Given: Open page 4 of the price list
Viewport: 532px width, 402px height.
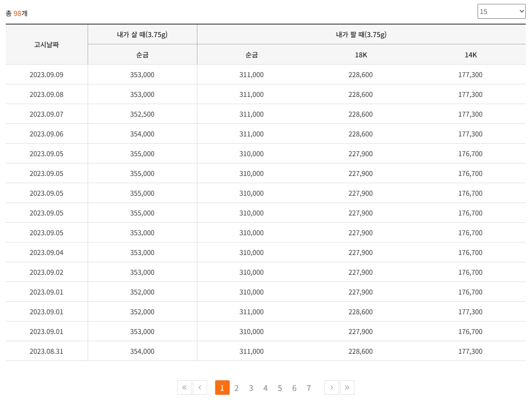Looking at the screenshot, I should [265, 388].
